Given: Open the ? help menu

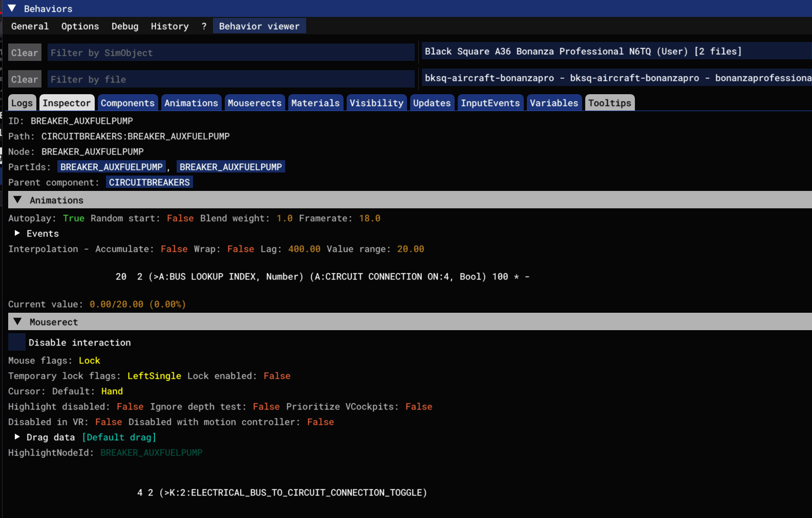Looking at the screenshot, I should pos(204,26).
